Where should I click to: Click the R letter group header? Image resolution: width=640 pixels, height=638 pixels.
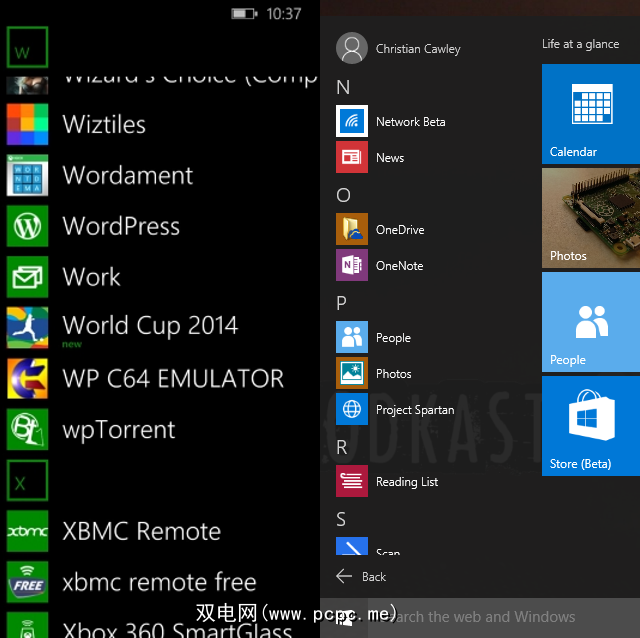[x=342, y=447]
